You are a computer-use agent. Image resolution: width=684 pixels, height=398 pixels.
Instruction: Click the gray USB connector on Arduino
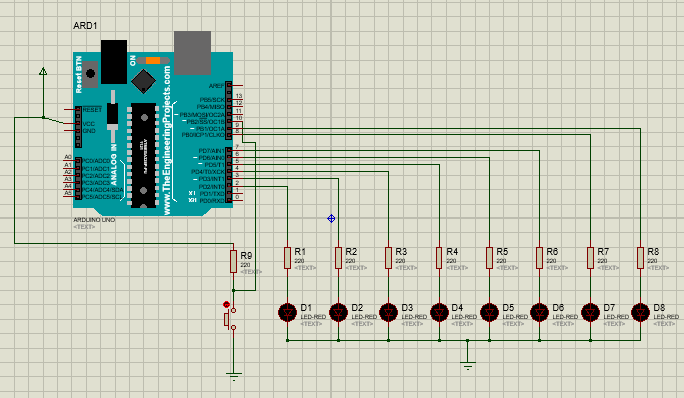[x=192, y=53]
